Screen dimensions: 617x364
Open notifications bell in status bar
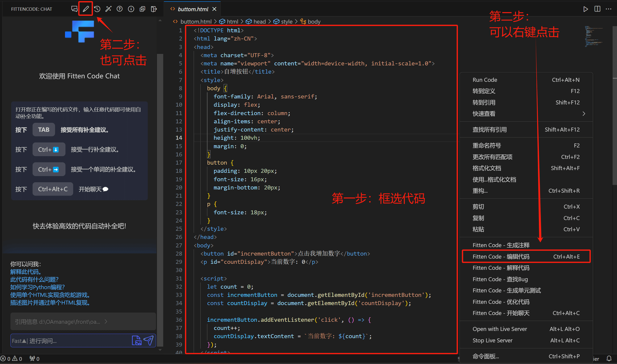[609, 359]
